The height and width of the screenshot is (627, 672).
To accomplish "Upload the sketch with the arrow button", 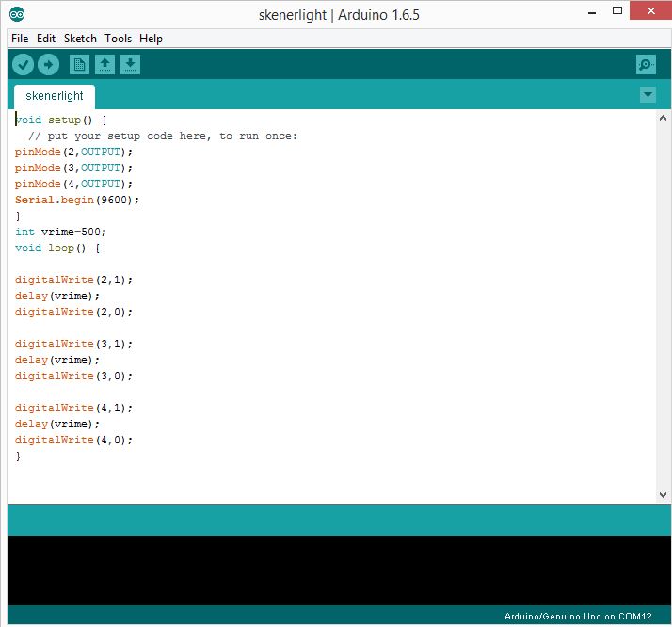I will [48, 65].
